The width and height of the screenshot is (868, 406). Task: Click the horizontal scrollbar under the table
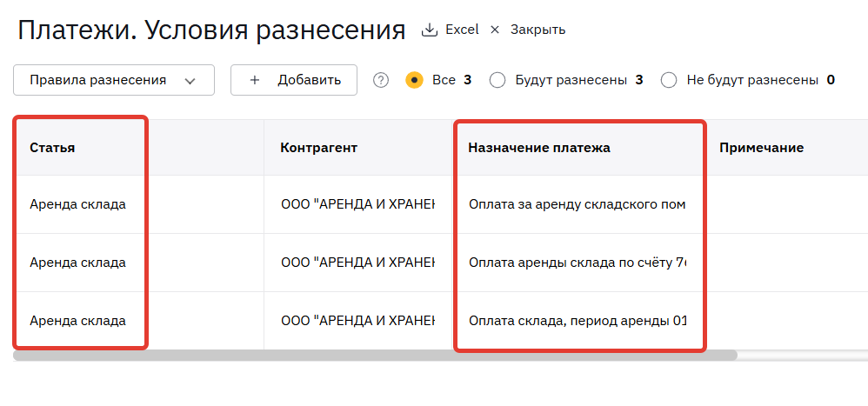375,355
